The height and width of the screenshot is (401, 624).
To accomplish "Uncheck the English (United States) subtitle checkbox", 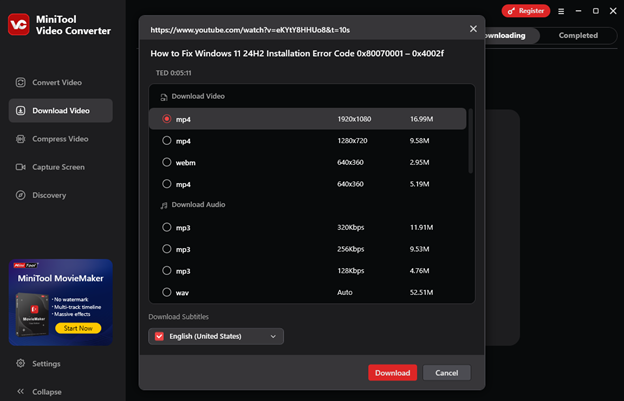I will click(x=159, y=336).
